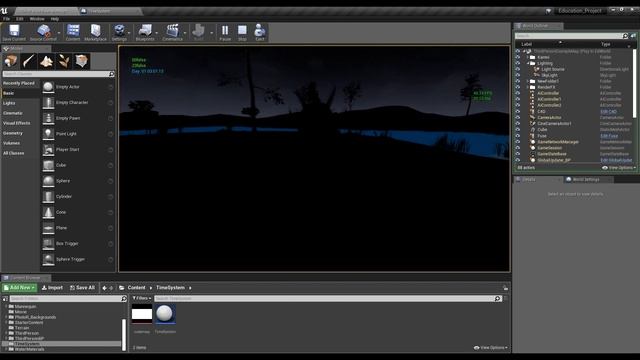This screenshot has height=360, width=640.
Task: Click the Sphere Trigger icon
Action: (x=48, y=259)
